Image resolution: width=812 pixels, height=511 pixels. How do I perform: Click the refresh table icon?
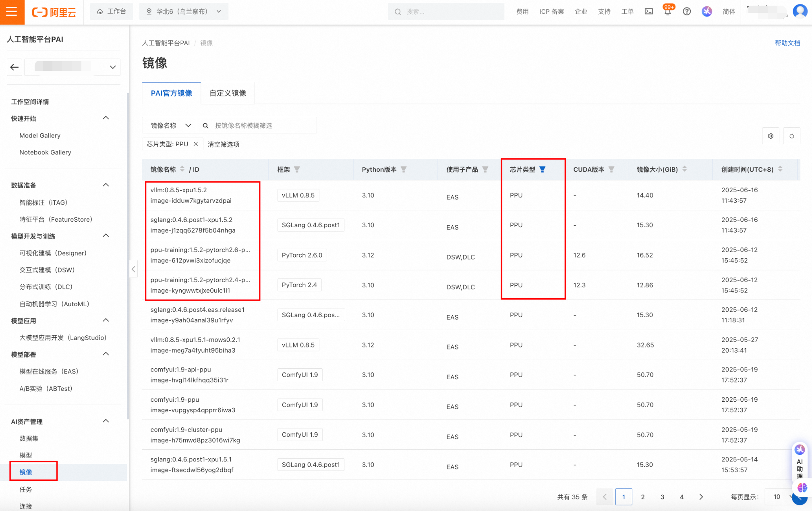click(x=791, y=136)
